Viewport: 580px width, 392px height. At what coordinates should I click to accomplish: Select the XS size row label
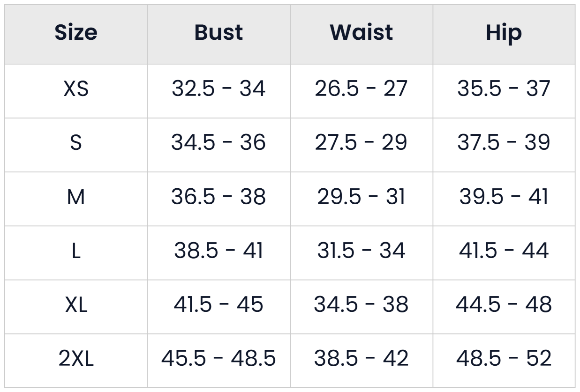point(76,89)
